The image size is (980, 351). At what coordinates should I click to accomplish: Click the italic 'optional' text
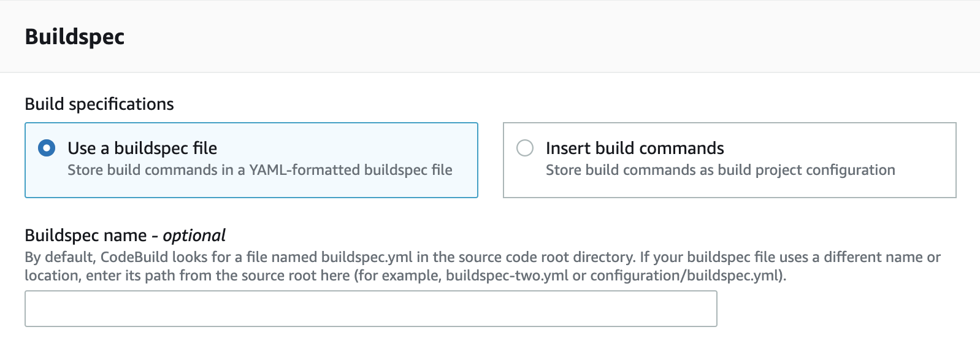(x=194, y=236)
